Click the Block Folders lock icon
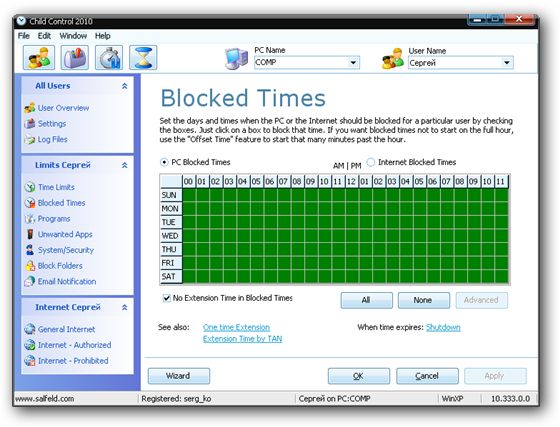This screenshot has height=427, width=560. click(x=30, y=266)
